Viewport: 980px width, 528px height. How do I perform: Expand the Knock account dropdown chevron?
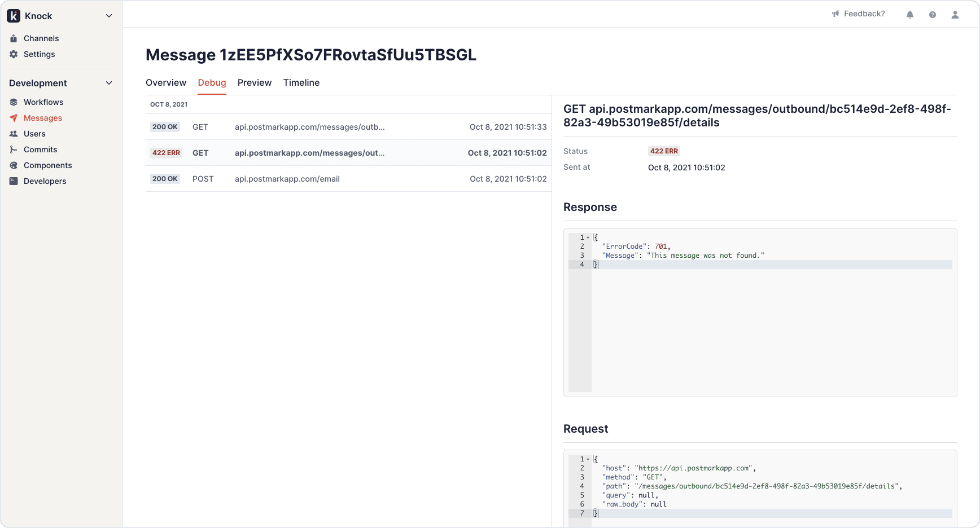(109, 16)
